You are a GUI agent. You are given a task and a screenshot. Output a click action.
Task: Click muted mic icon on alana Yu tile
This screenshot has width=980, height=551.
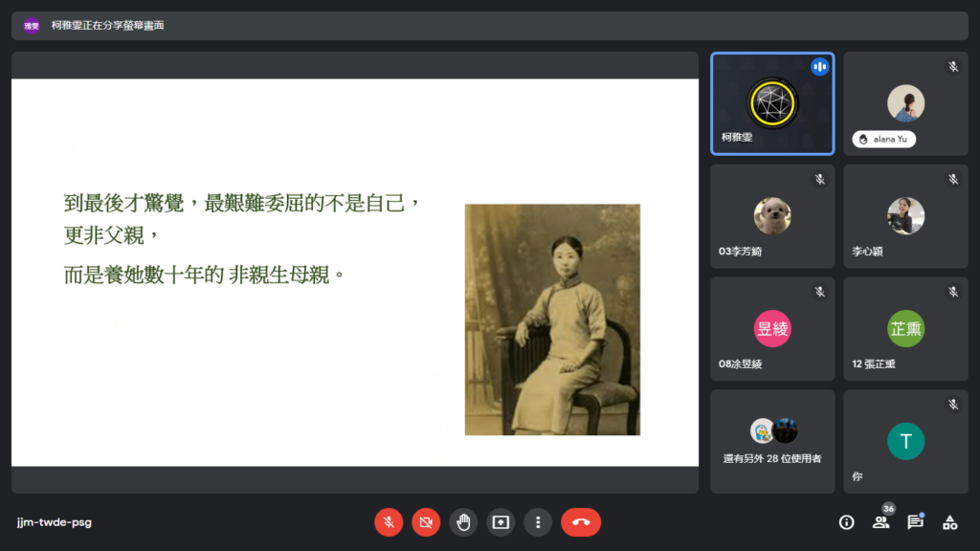click(x=953, y=66)
